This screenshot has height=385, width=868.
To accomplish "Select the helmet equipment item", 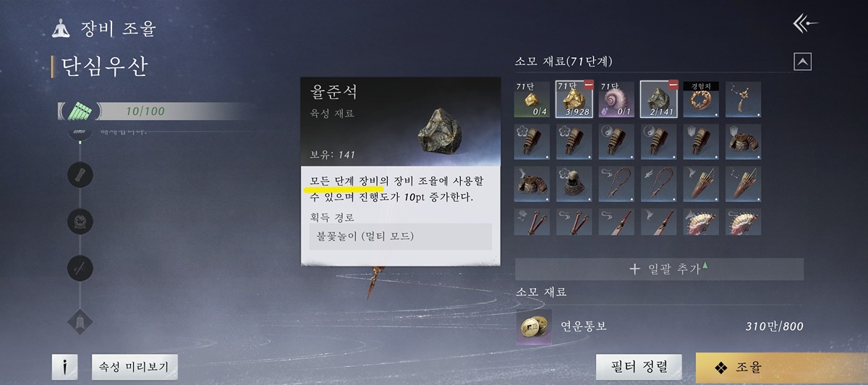I will tap(574, 184).
